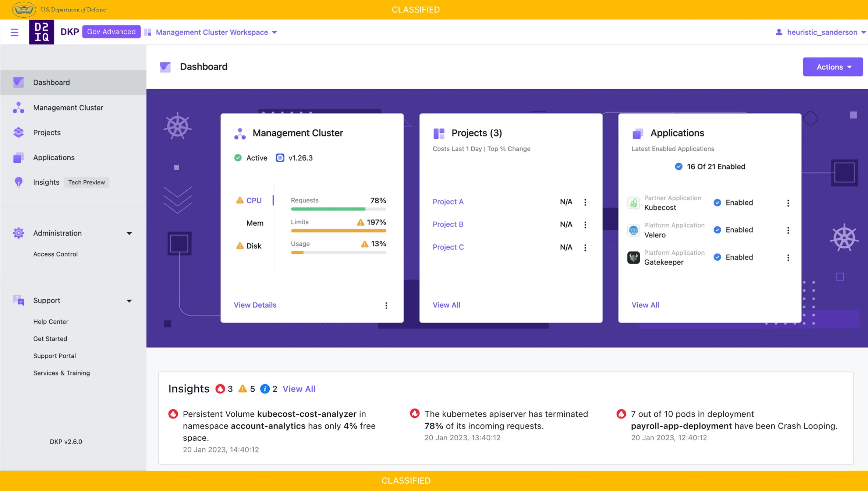Click Management Cluster card kebab menu
The width and height of the screenshot is (868, 491).
tap(386, 305)
